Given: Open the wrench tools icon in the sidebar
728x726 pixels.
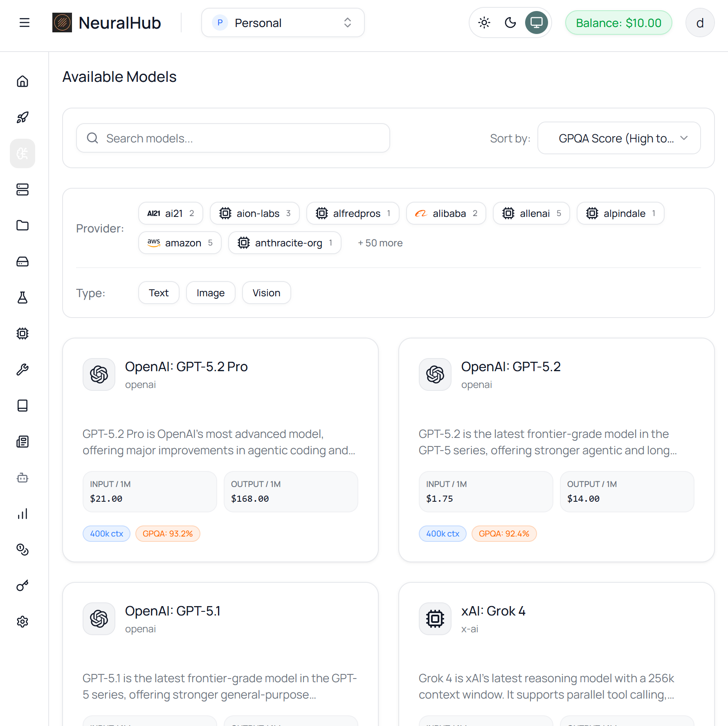Looking at the screenshot, I should click(22, 369).
